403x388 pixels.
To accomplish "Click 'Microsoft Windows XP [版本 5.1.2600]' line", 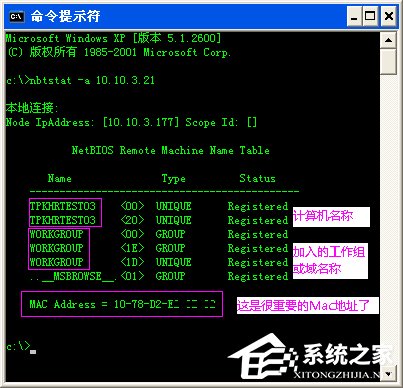I will (x=113, y=38).
